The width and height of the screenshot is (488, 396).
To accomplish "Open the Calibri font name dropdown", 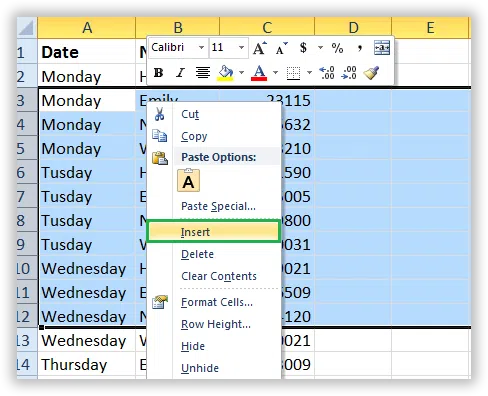I will 201,48.
